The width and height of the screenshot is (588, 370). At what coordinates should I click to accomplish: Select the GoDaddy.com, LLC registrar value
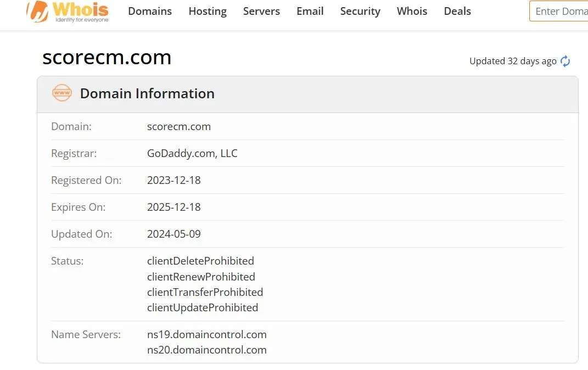pos(192,153)
